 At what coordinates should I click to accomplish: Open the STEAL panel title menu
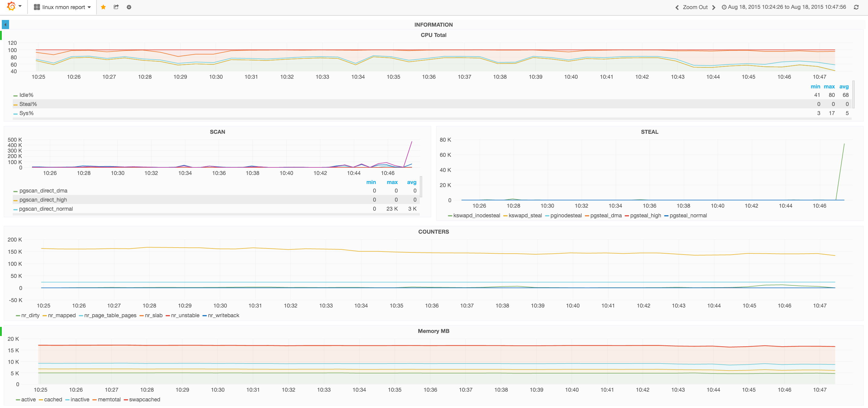point(649,132)
